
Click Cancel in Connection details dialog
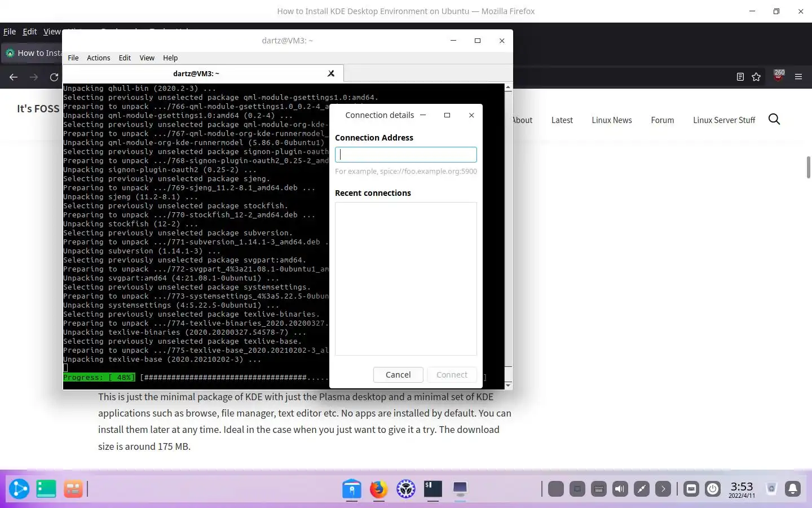click(398, 375)
